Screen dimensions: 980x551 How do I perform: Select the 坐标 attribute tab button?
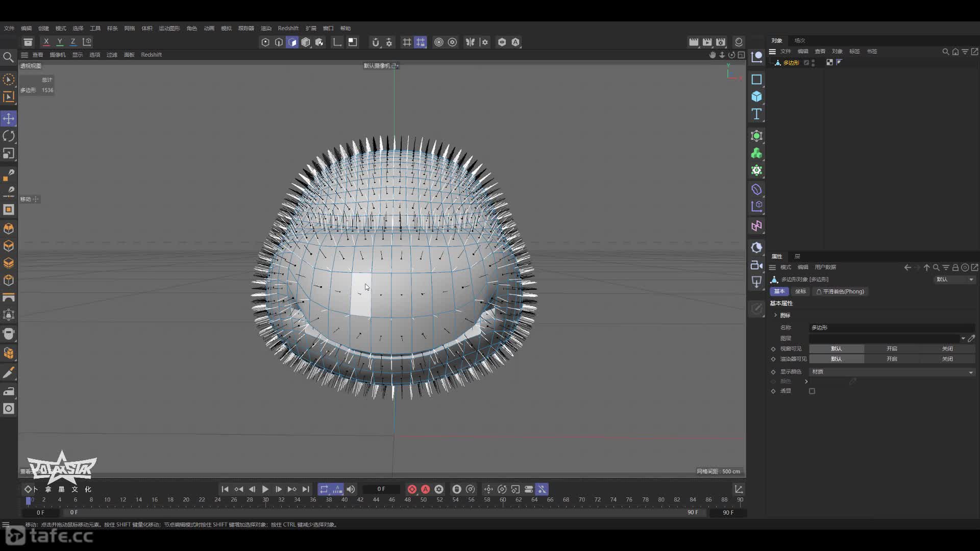click(800, 291)
